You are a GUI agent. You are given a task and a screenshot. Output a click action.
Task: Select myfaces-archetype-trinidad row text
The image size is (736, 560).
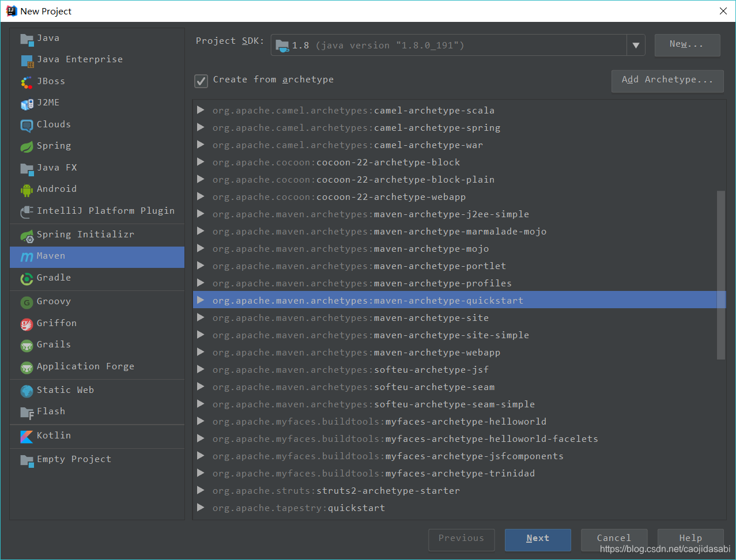coord(374,474)
